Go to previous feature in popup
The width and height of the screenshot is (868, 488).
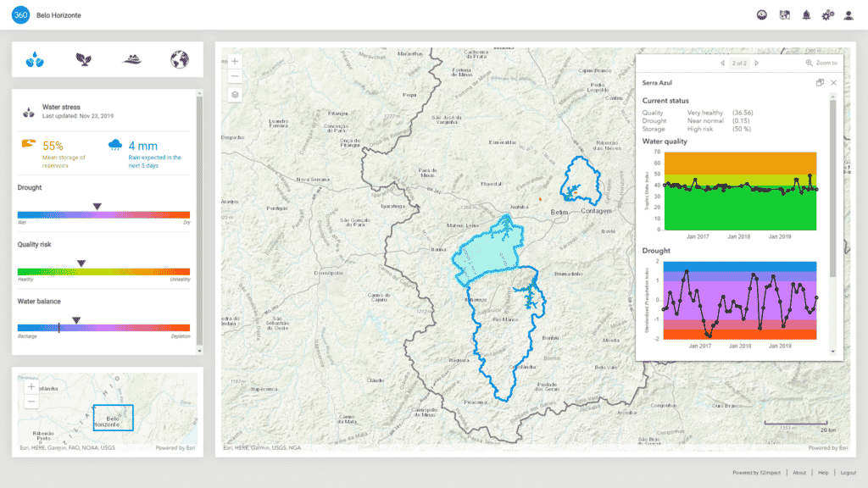722,64
